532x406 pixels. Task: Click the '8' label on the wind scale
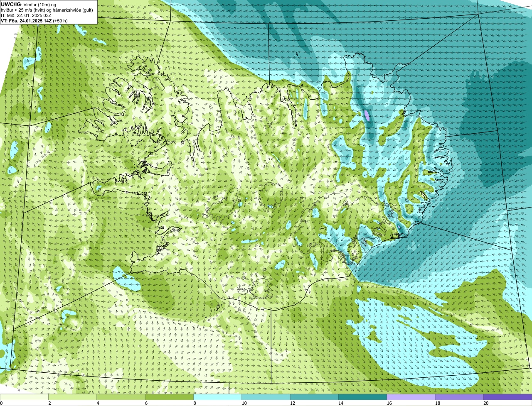tap(195, 403)
